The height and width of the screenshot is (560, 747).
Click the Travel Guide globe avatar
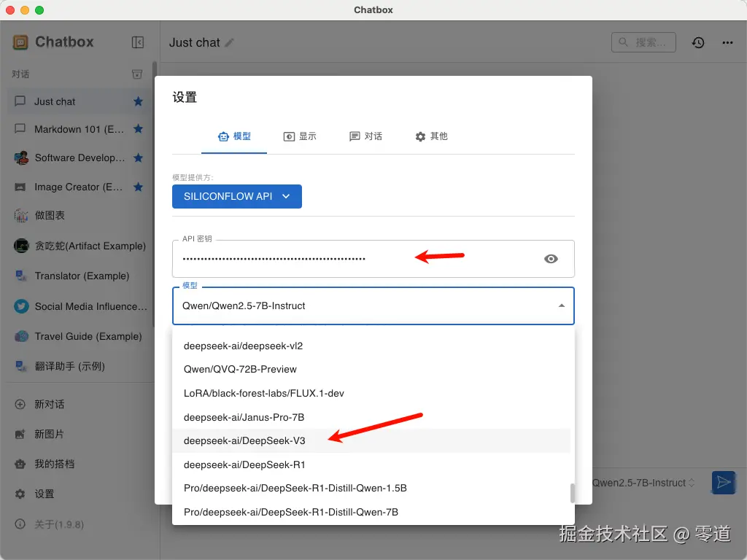point(21,336)
